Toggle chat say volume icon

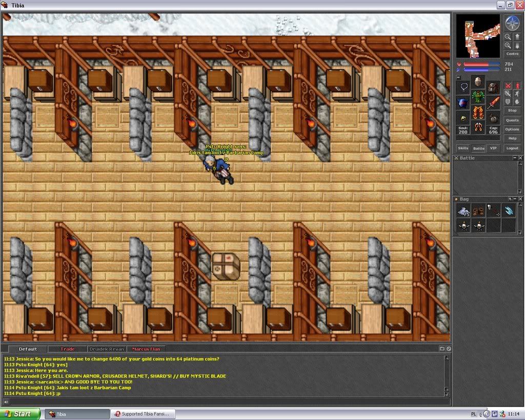[x=6, y=402]
